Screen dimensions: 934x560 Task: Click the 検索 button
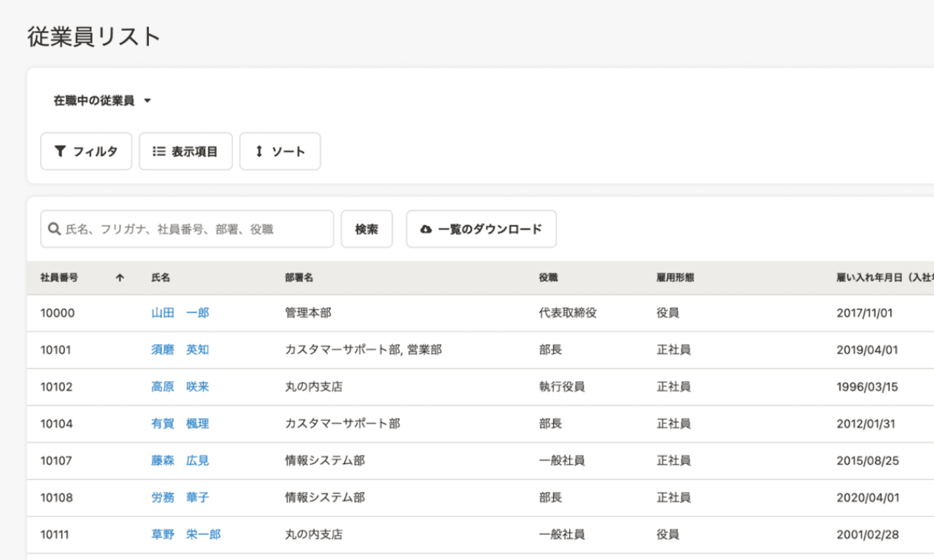pyautogui.click(x=367, y=229)
